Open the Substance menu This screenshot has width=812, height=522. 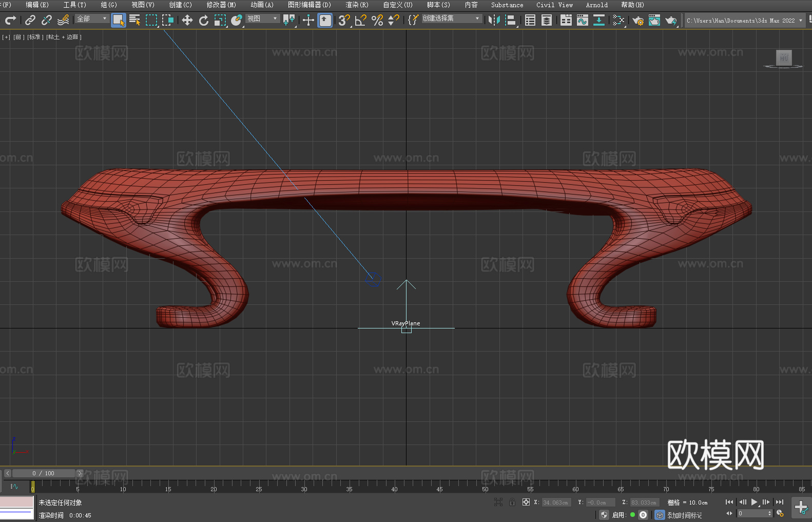(507, 5)
